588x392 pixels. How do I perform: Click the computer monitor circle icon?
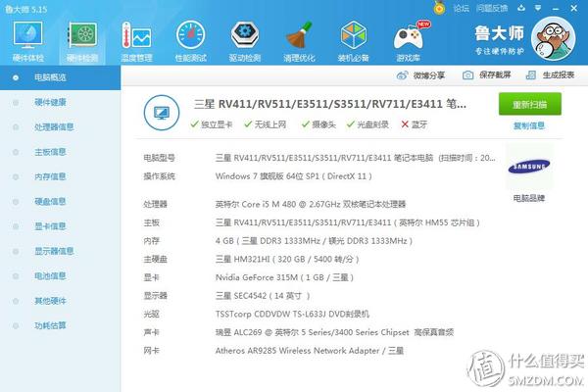click(162, 113)
